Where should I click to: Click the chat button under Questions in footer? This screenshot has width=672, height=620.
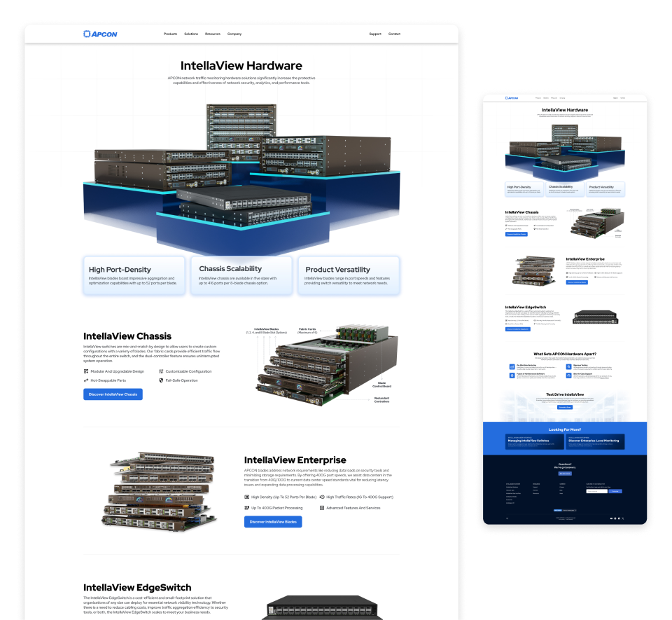click(565, 474)
